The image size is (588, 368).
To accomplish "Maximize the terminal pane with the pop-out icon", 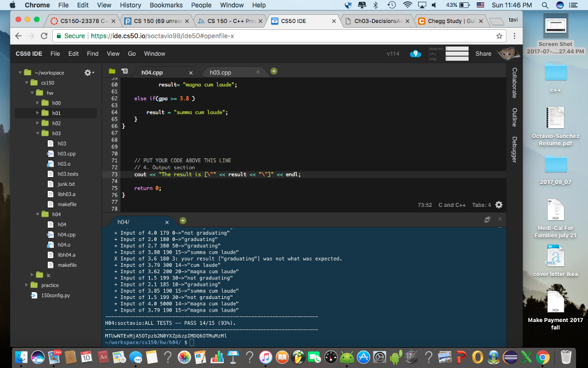I will point(487,219).
